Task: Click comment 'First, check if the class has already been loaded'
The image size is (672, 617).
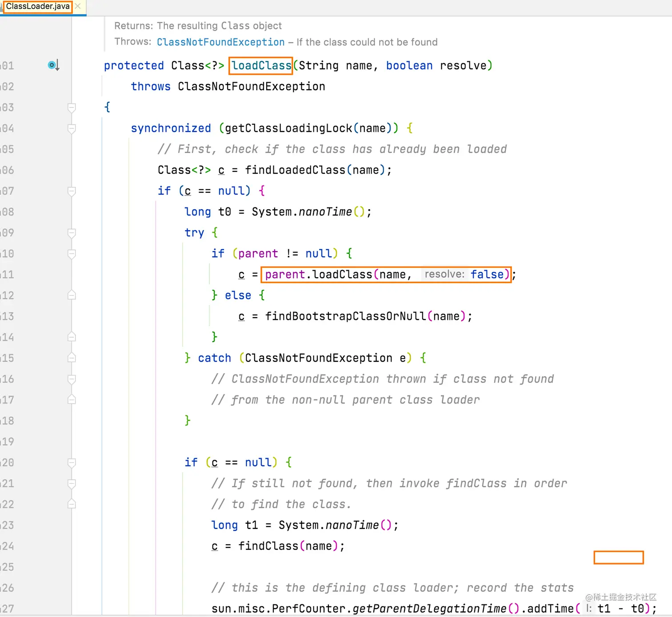Action: pos(332,149)
